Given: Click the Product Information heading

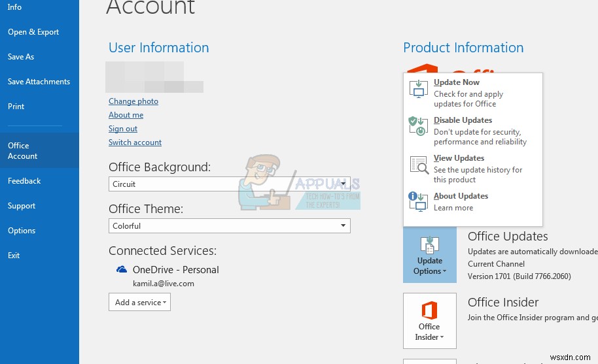Looking at the screenshot, I should (463, 48).
